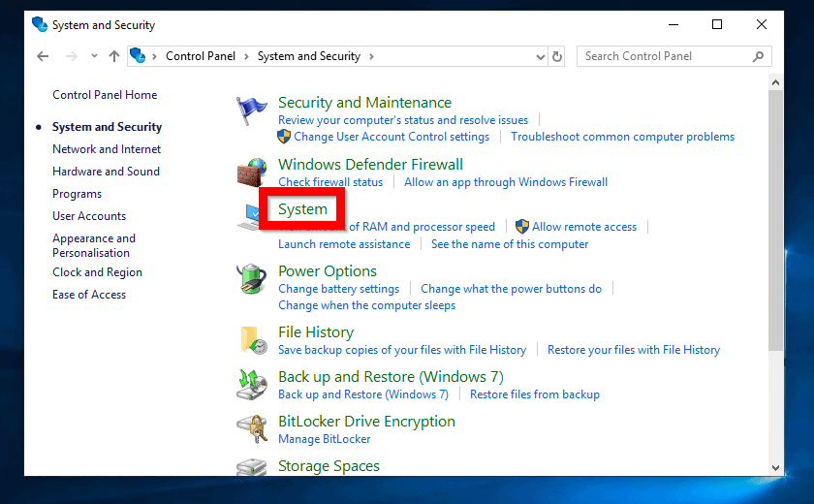Click the File History folder clock icon
The image size is (814, 504).
tap(253, 340)
